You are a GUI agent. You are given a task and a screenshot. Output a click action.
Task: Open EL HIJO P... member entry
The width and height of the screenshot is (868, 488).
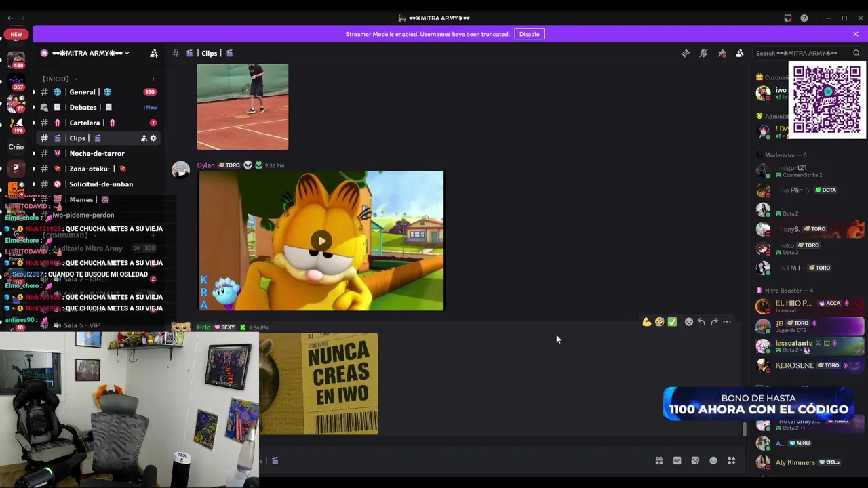810,306
